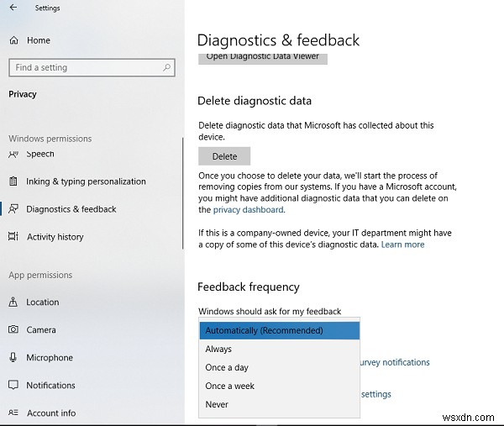Click the back arrow icon
The image size is (504, 426).
coord(13,8)
